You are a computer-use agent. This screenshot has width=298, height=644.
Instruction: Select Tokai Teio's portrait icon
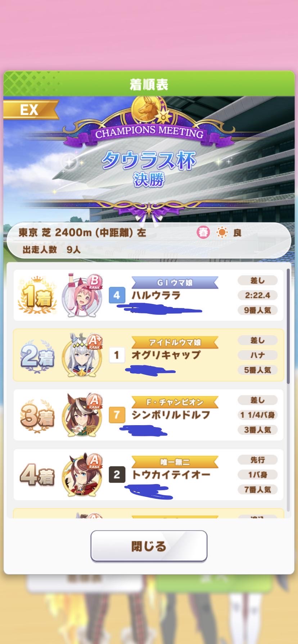point(82,474)
